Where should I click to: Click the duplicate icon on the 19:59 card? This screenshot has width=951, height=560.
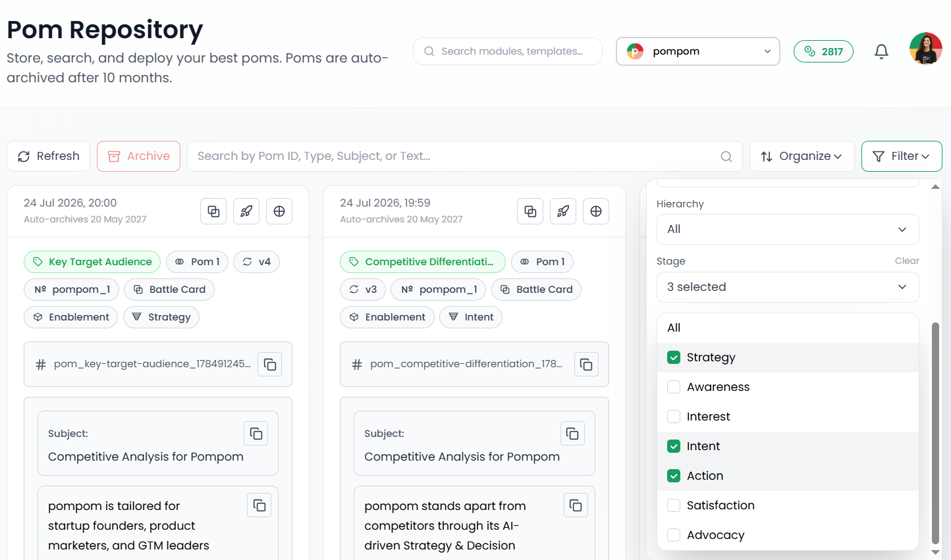tap(530, 211)
